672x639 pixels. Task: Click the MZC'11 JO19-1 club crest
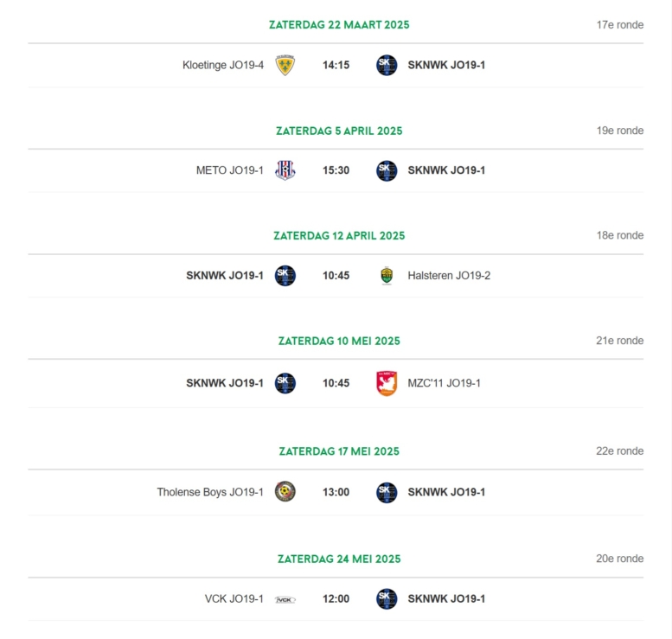[387, 383]
